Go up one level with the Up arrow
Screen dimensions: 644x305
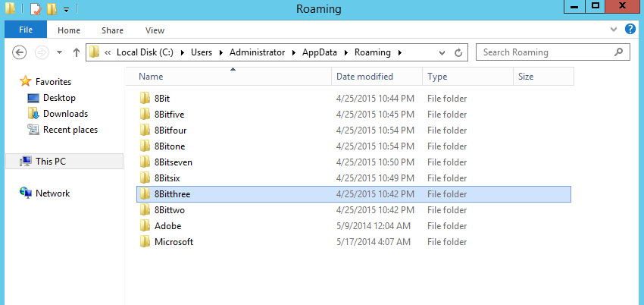click(76, 52)
